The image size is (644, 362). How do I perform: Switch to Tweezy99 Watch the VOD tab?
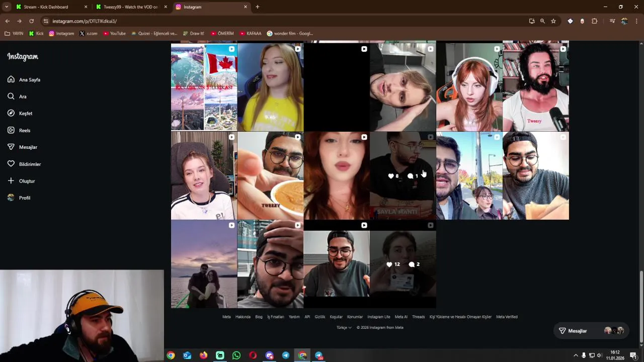click(131, 7)
